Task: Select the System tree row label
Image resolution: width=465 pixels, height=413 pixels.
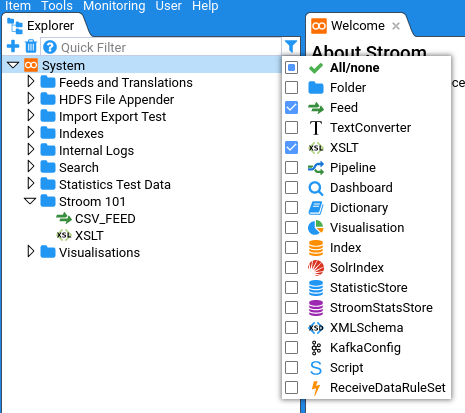Action: (x=63, y=66)
